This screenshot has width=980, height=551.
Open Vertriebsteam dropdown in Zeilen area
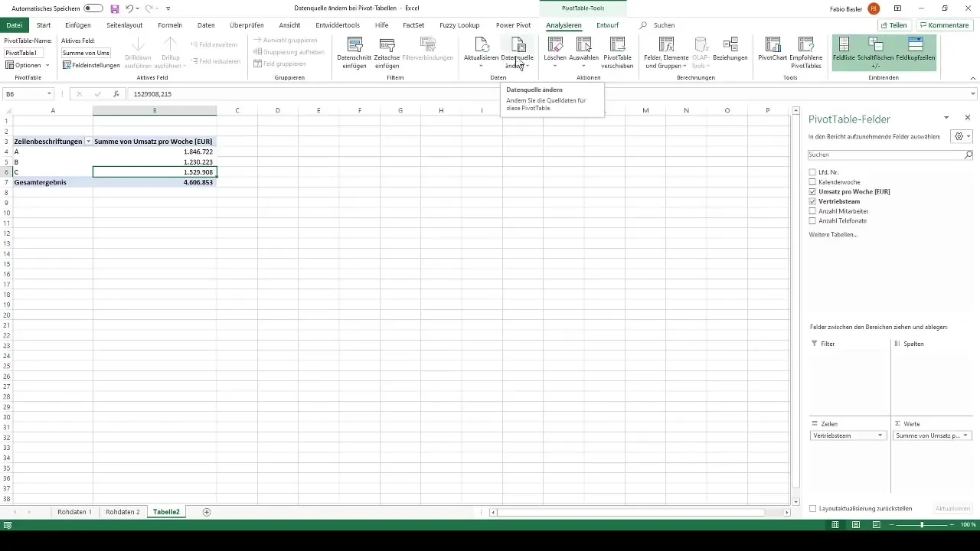[880, 435]
